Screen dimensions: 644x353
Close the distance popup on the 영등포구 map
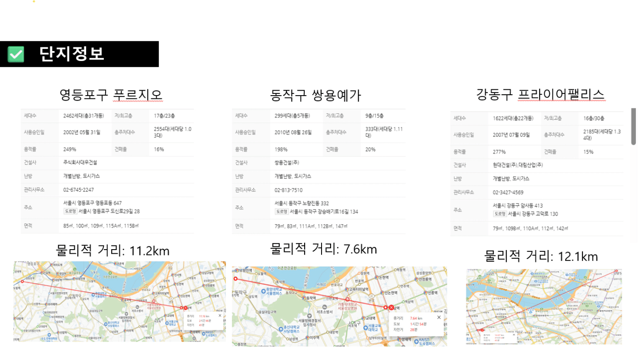point(220,315)
